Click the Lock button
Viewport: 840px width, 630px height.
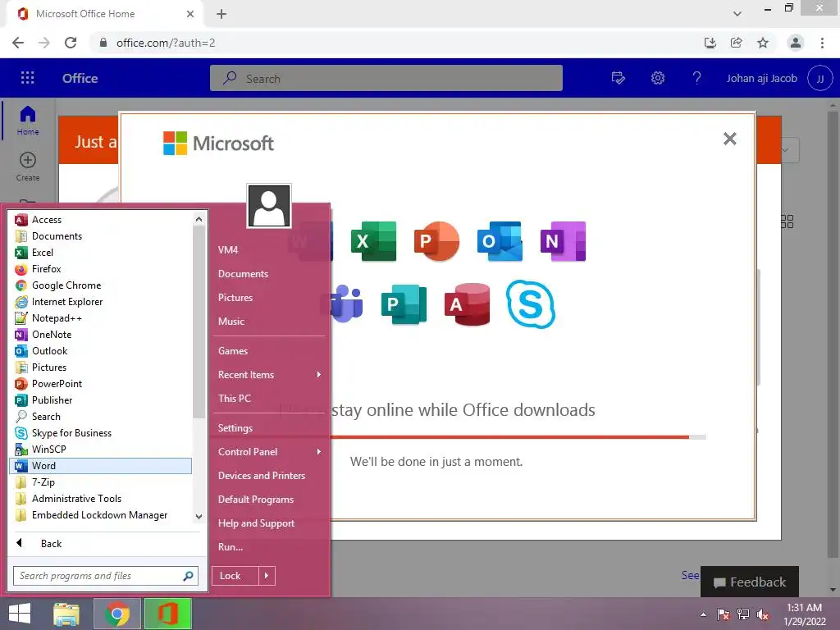[x=235, y=576]
